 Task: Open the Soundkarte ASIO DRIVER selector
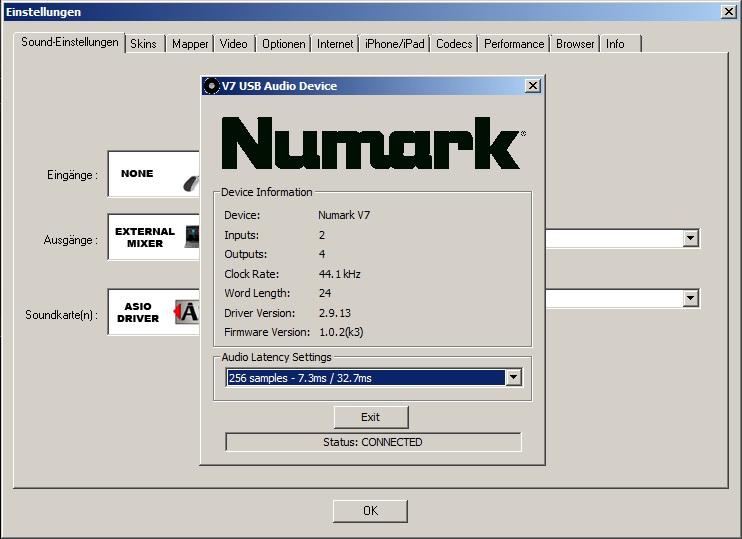(x=154, y=312)
